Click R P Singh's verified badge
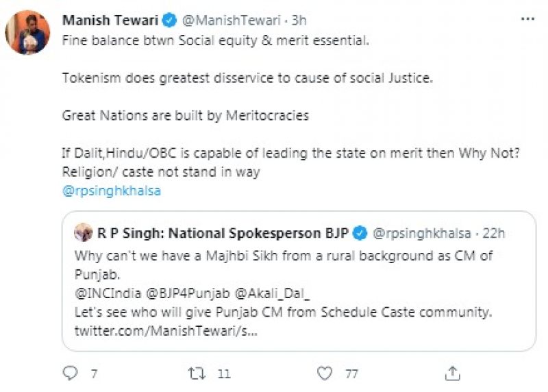This screenshot has width=548, height=392. pyautogui.click(x=360, y=233)
